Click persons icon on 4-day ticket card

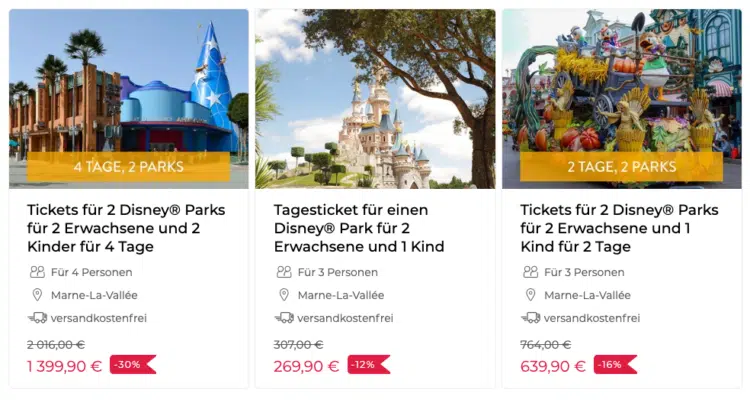click(37, 272)
